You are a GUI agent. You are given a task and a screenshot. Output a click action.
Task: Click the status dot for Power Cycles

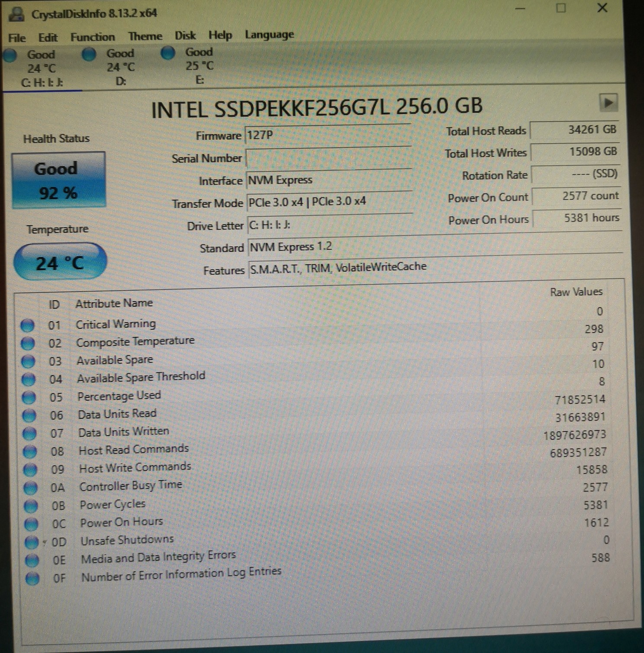click(31, 506)
